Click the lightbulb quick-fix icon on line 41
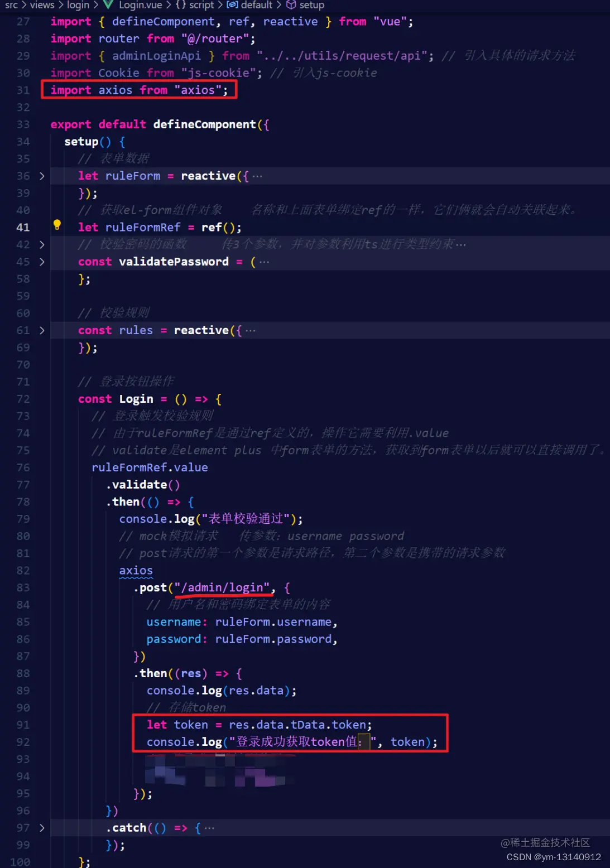This screenshot has width=610, height=868. (57, 224)
